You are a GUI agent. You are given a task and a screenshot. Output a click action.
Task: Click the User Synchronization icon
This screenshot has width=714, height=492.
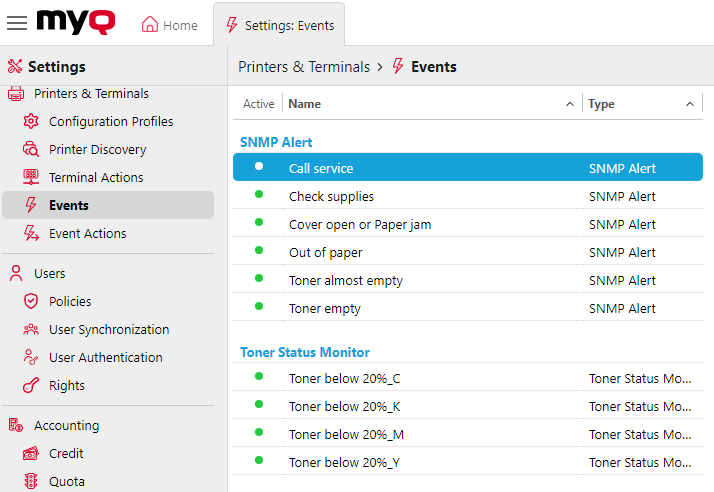click(30, 330)
